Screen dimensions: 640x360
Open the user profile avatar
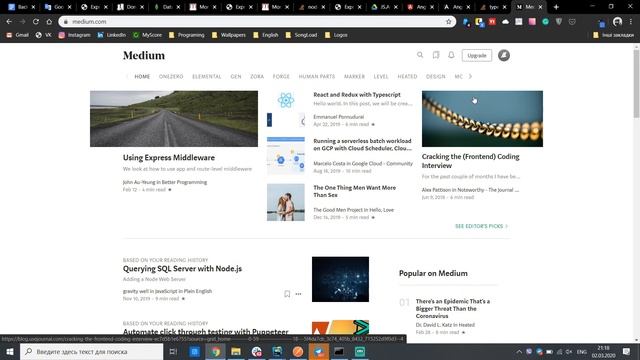pyautogui.click(x=504, y=55)
